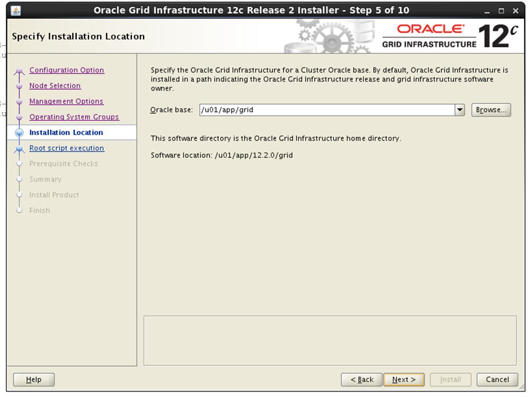Open the Management Options step
532x397 pixels.
pyautogui.click(x=66, y=101)
